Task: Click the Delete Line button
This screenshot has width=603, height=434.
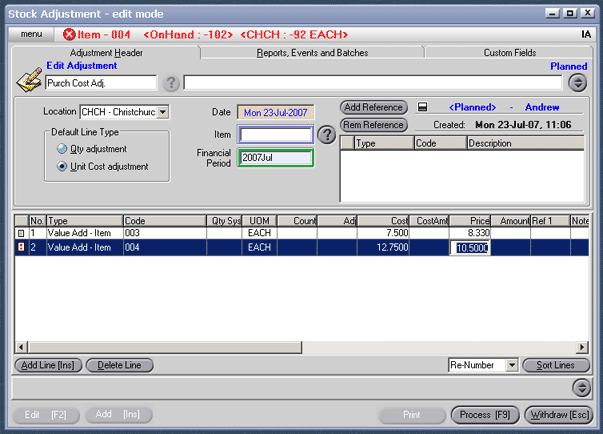Action: pyautogui.click(x=119, y=365)
